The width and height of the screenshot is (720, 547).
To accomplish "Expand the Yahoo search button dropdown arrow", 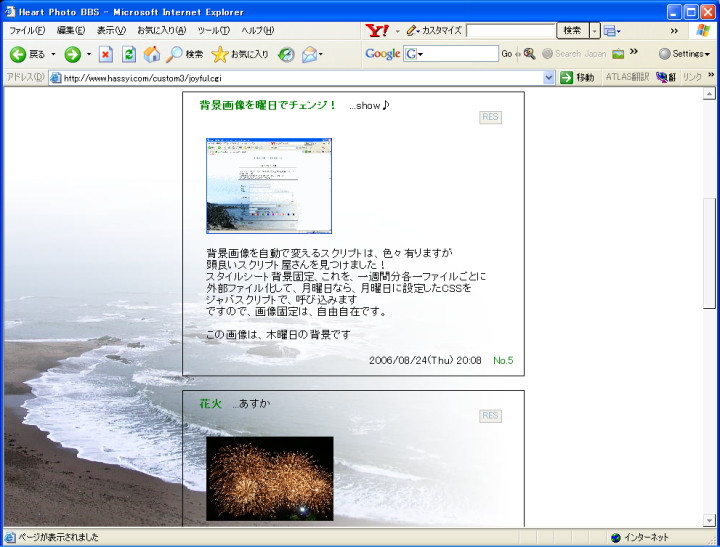I will click(595, 31).
